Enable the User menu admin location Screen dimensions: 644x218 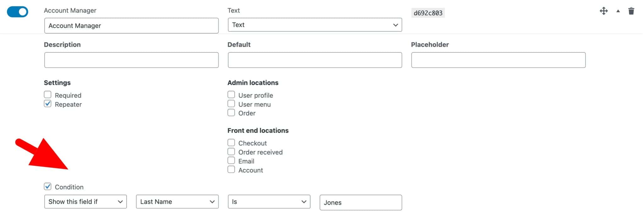click(x=231, y=104)
